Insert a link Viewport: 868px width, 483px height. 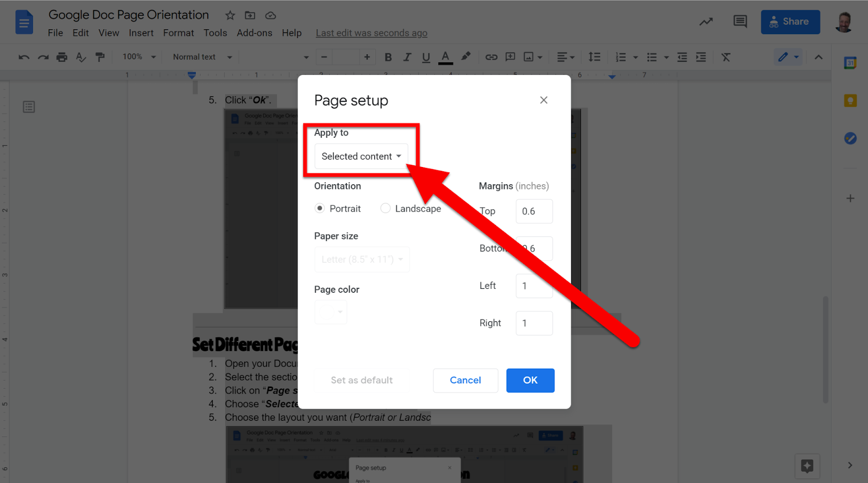[491, 57]
